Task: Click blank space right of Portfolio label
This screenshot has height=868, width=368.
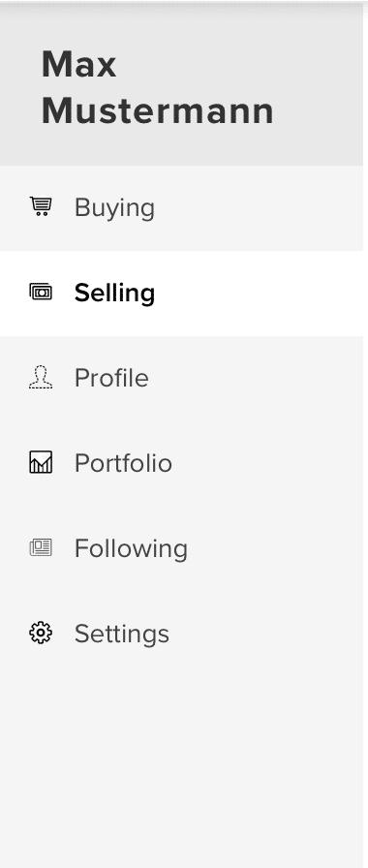Action: coord(268,463)
